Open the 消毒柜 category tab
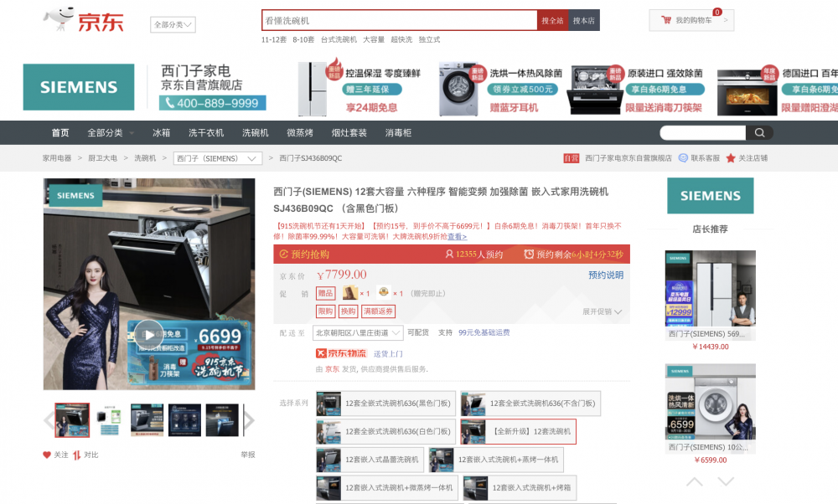The image size is (838, 504). pyautogui.click(x=398, y=133)
